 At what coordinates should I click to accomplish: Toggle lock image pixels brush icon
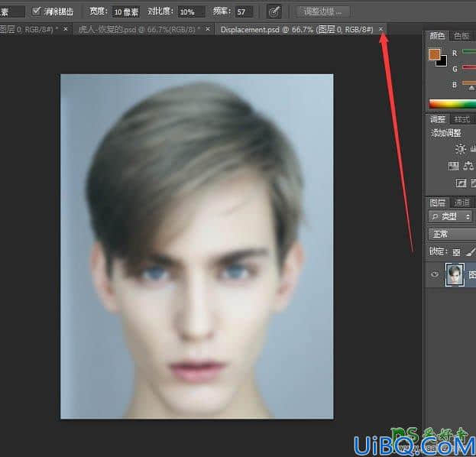click(470, 251)
